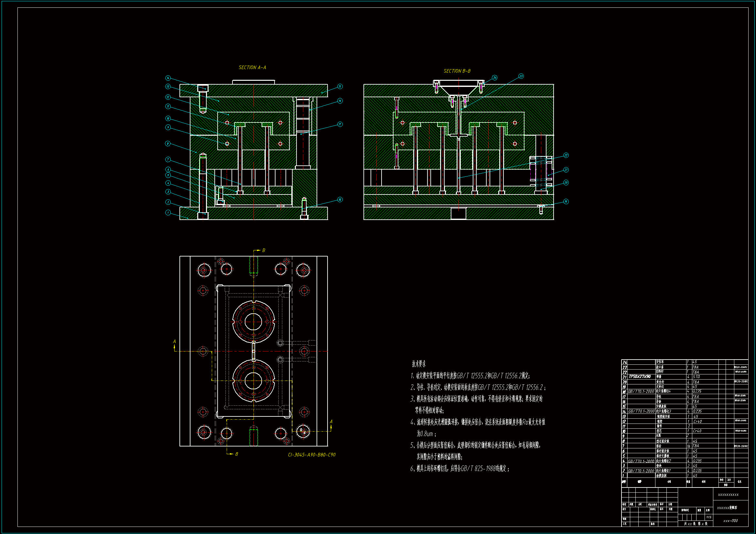Click the 技术要求 heading text

[x=418, y=364]
